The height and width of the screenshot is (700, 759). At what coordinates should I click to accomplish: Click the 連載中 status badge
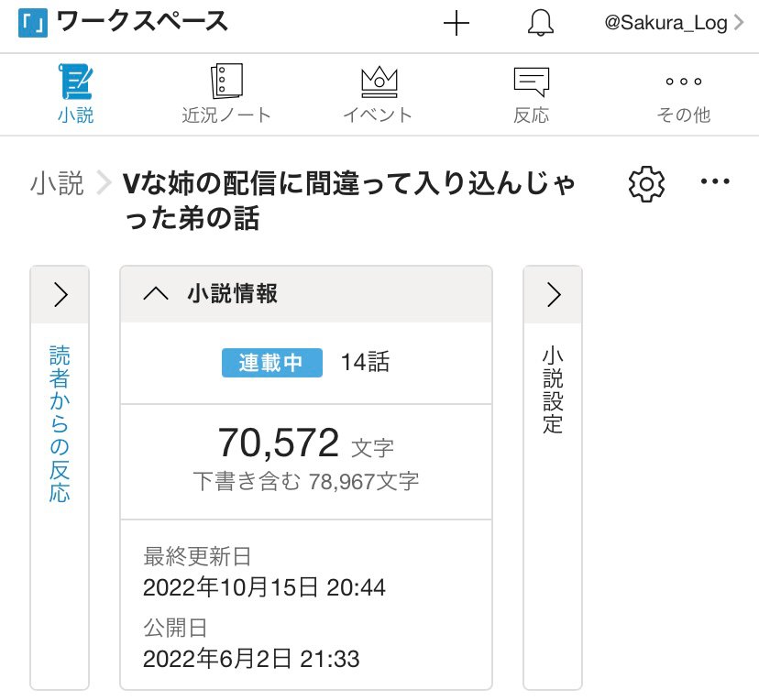(271, 363)
